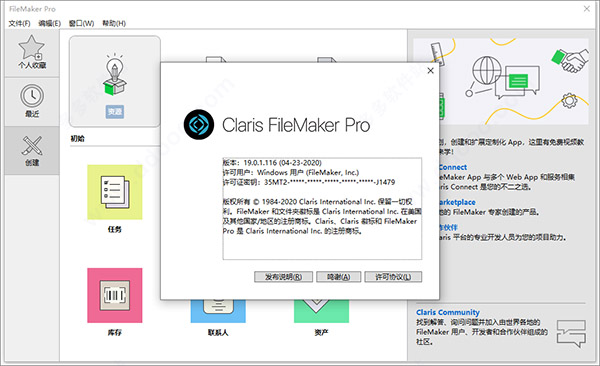This screenshot has width=600, height=366.
Task: Choose the 资产 assets template tile
Action: pyautogui.click(x=321, y=311)
